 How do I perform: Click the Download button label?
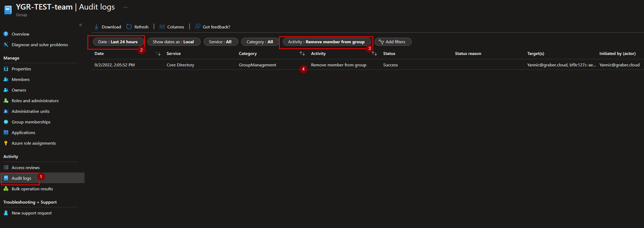point(111,27)
